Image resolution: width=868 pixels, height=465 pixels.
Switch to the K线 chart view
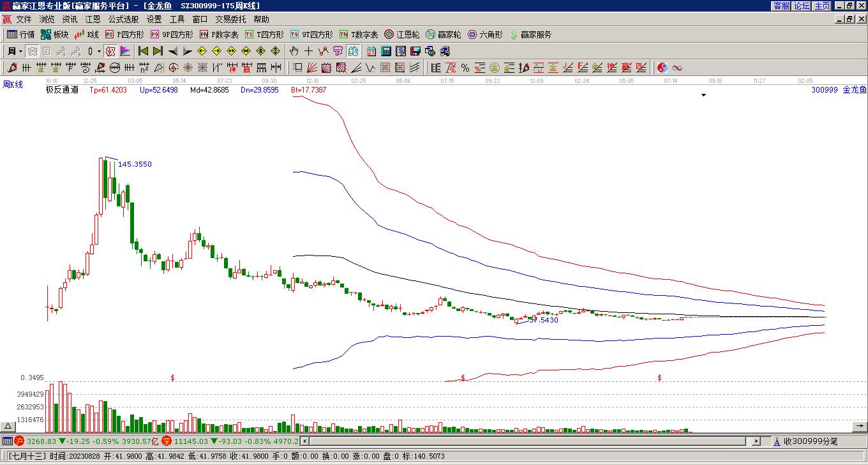[x=86, y=34]
